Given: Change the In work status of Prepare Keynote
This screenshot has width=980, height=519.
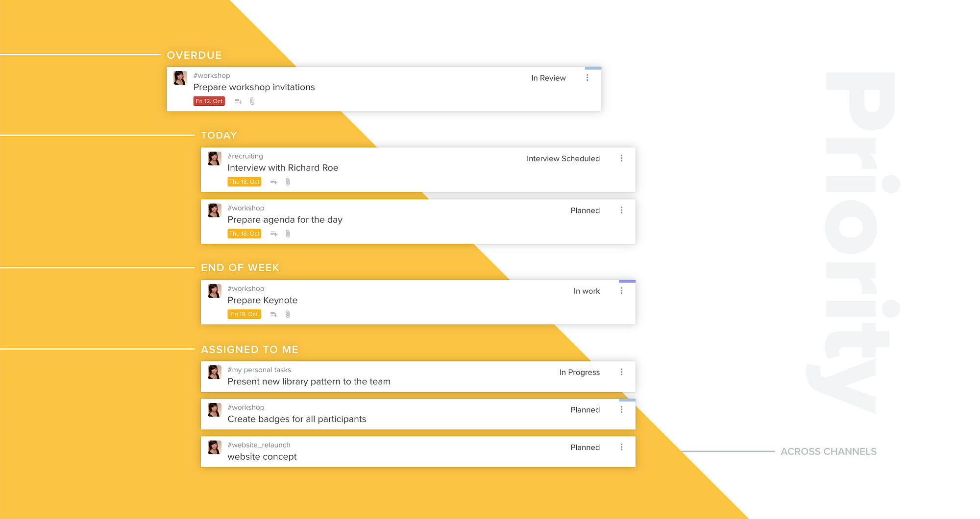Looking at the screenshot, I should pos(587,291).
